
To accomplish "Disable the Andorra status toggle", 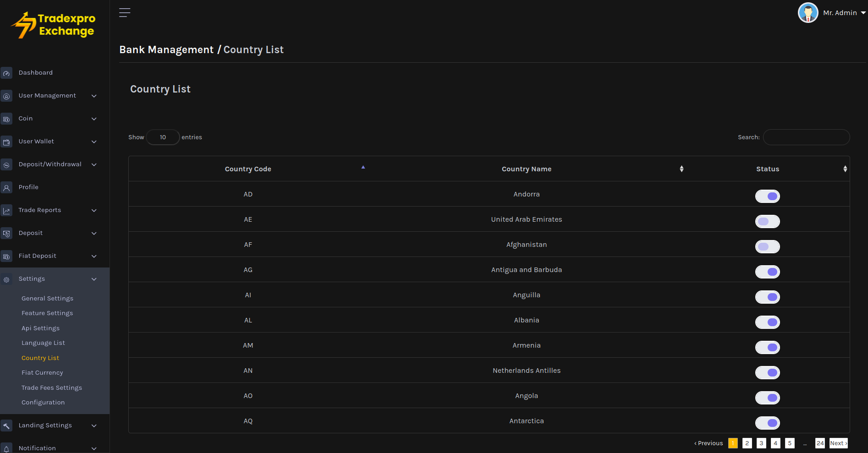I will point(767,196).
